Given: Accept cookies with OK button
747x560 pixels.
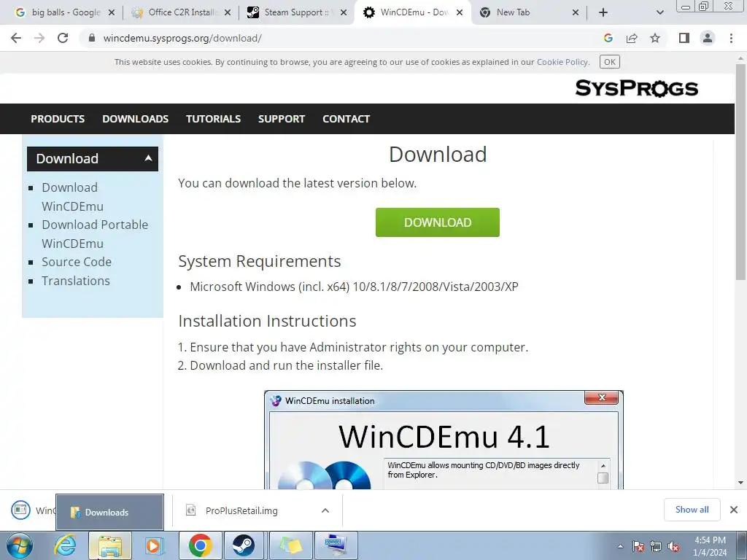Looking at the screenshot, I should point(610,62).
